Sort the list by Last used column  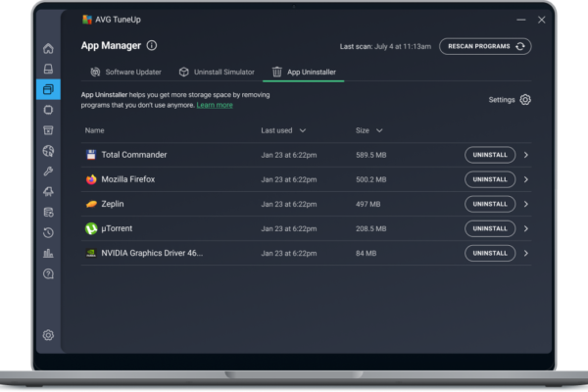(283, 130)
